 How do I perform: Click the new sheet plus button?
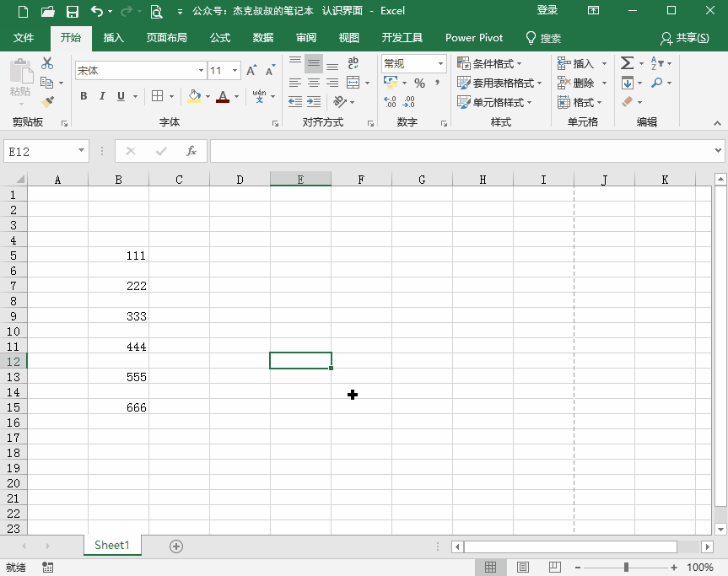pyautogui.click(x=175, y=546)
